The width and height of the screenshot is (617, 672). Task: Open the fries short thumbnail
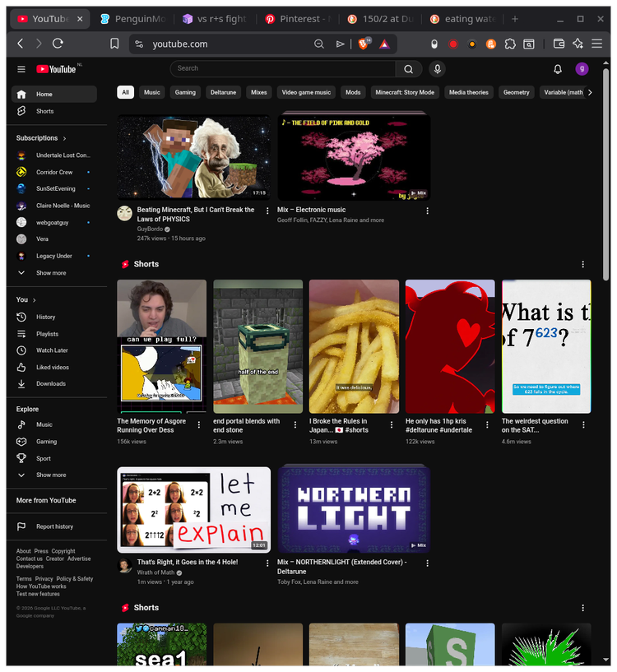pyautogui.click(x=354, y=347)
